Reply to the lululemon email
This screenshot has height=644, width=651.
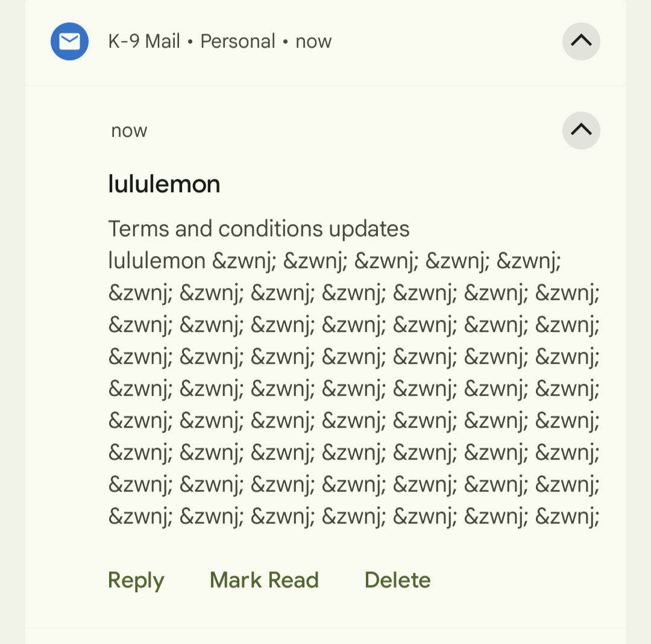(x=136, y=580)
